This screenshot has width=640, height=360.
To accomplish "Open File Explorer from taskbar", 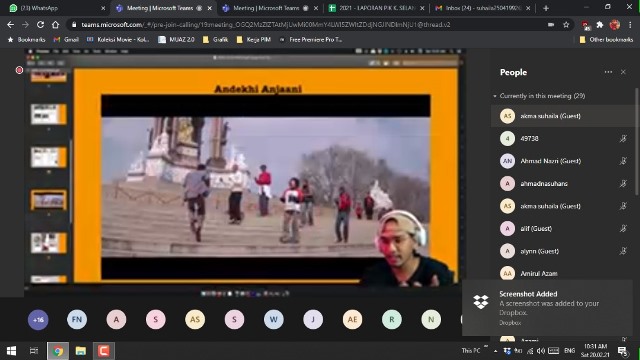I will 81,351.
